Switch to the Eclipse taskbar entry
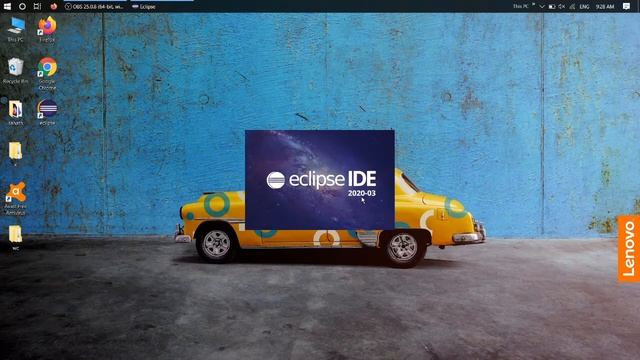Image resolution: width=640 pixels, height=360 pixels. pyautogui.click(x=162, y=7)
